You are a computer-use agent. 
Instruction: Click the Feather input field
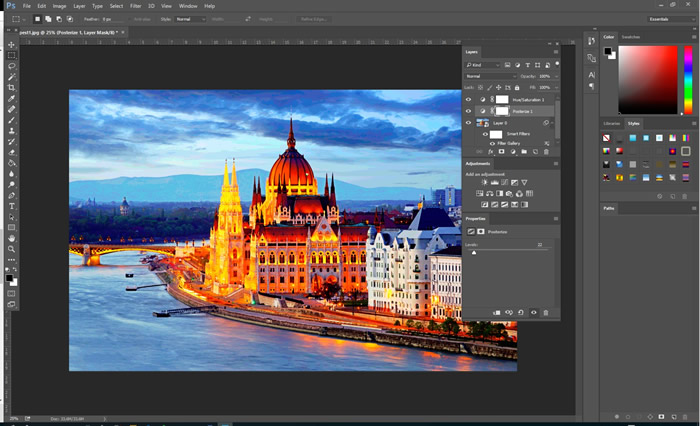coord(113,19)
